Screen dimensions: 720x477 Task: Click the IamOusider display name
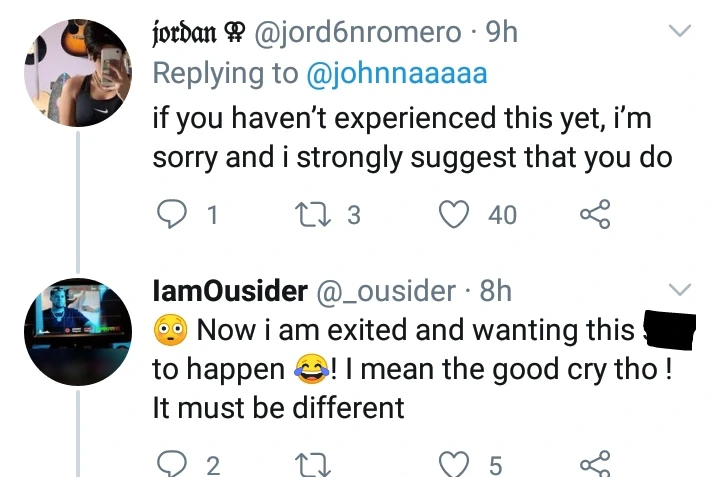pyautogui.click(x=229, y=291)
